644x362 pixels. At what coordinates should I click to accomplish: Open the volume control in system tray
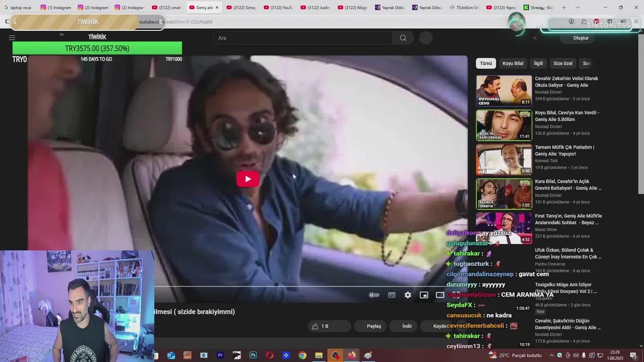[x=576, y=355]
